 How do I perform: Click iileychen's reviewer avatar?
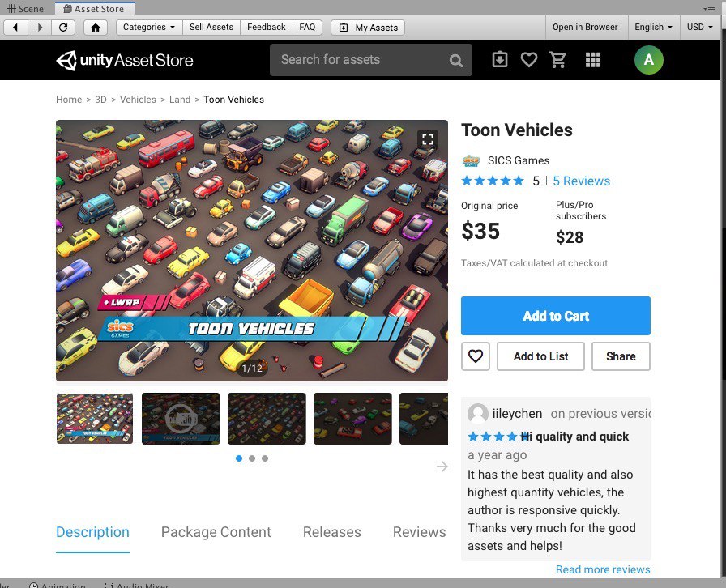[477, 413]
